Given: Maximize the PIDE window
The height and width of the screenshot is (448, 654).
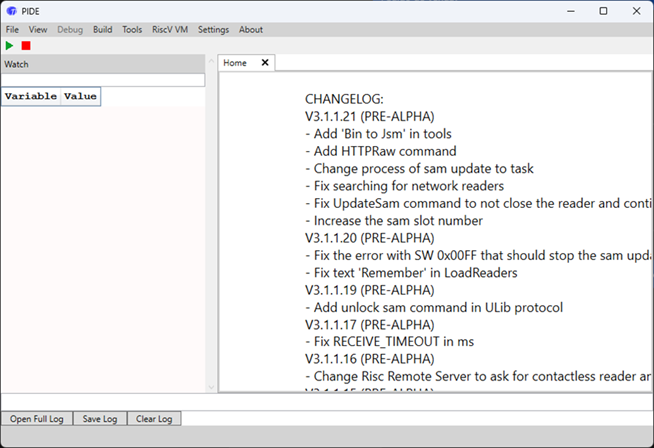Looking at the screenshot, I should coord(603,11).
